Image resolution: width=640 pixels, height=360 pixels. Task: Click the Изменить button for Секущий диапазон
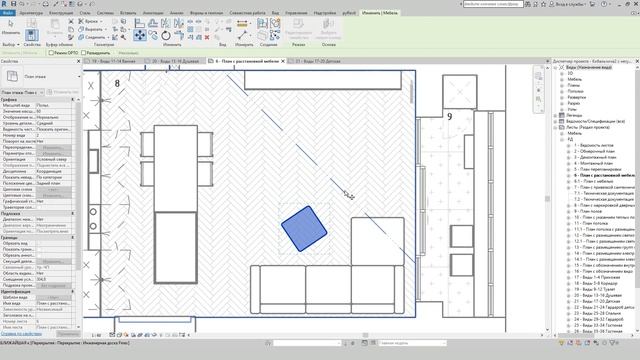53,261
